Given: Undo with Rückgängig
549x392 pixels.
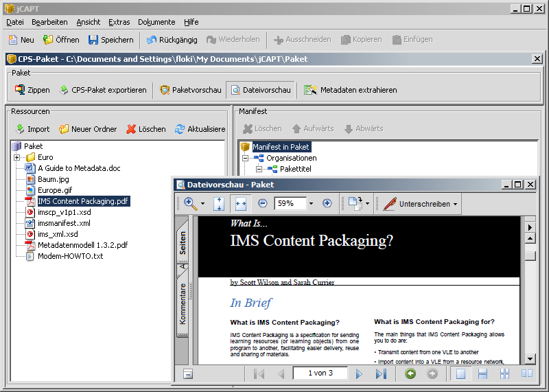Looking at the screenshot, I should [x=172, y=40].
